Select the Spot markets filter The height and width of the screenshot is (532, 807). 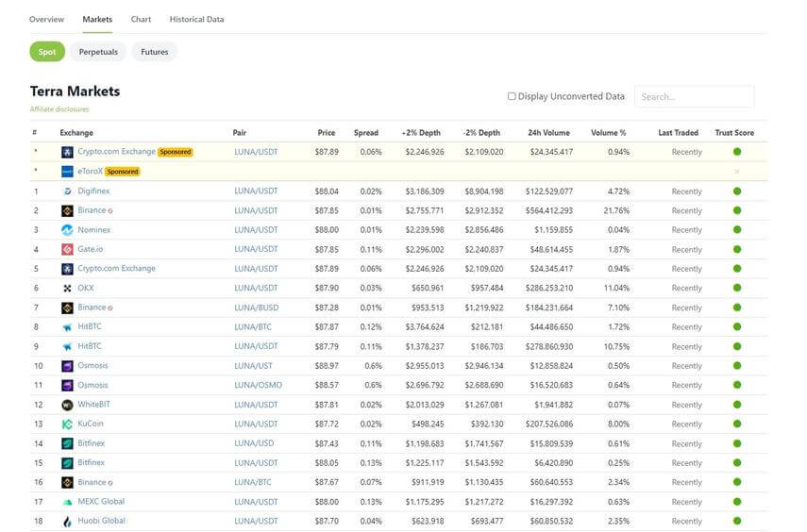pyautogui.click(x=47, y=52)
